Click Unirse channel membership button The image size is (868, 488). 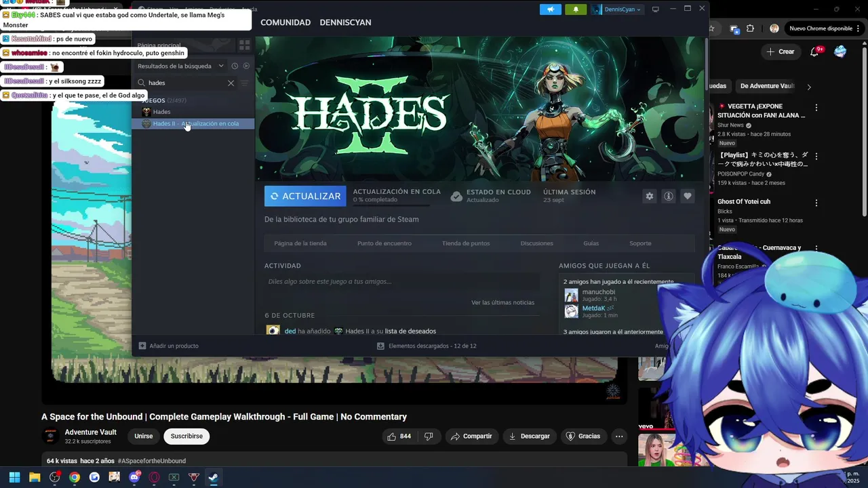(x=144, y=436)
